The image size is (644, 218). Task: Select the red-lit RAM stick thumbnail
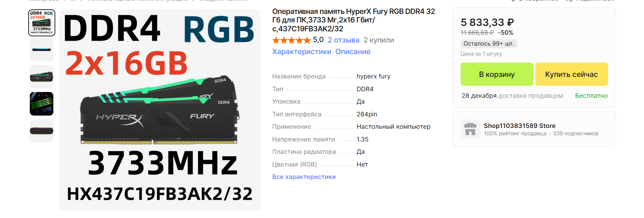coord(42,131)
